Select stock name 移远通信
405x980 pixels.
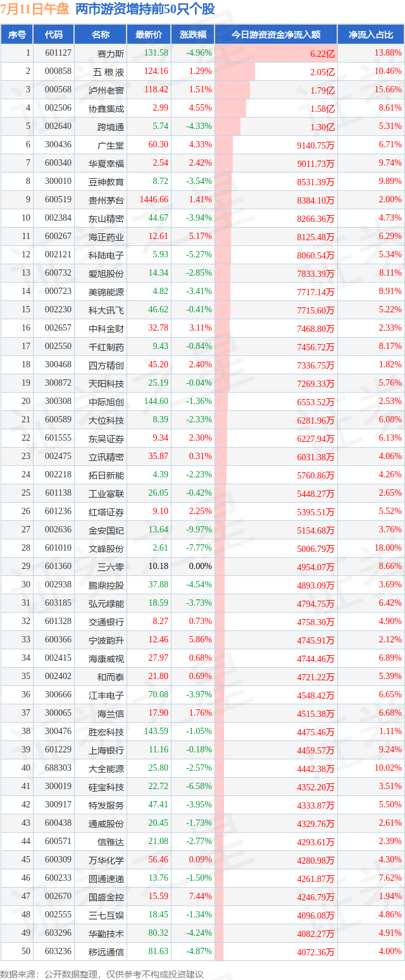(x=106, y=952)
